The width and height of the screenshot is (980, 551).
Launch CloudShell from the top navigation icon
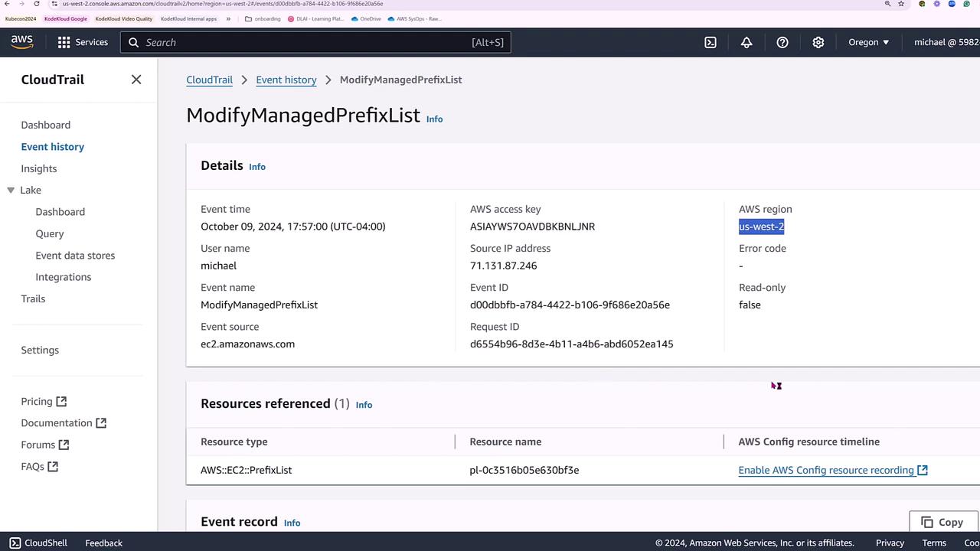pos(710,42)
